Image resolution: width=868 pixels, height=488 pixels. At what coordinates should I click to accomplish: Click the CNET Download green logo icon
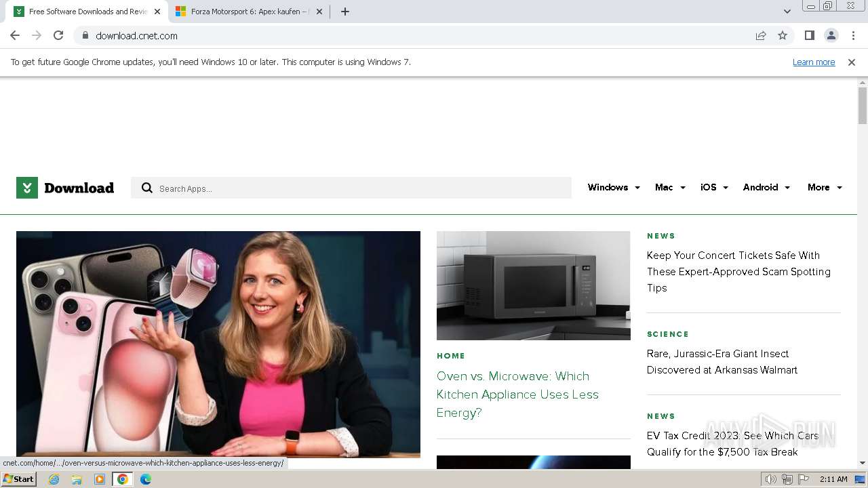(x=27, y=188)
